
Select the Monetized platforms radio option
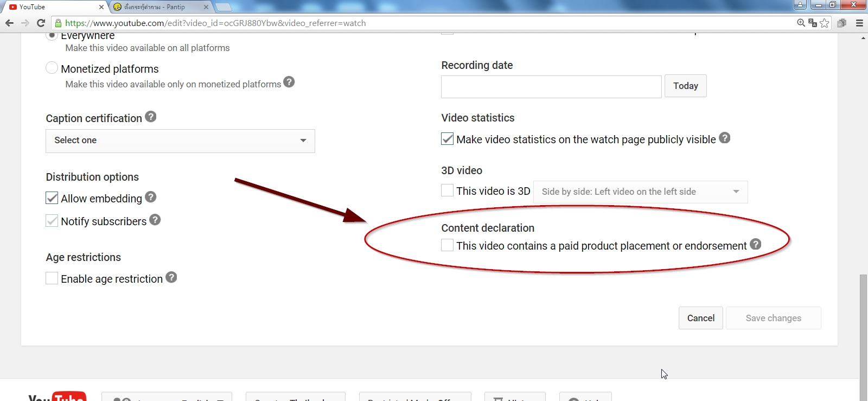tap(52, 68)
